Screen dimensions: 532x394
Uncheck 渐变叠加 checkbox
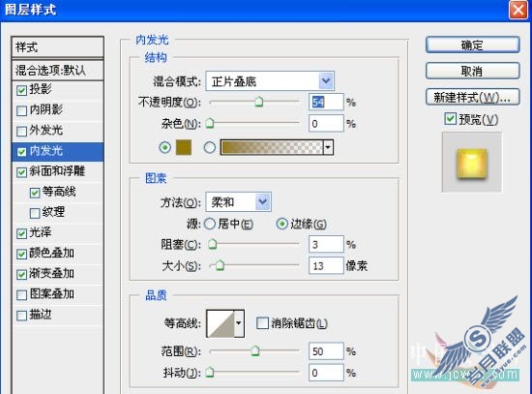[x=21, y=274]
